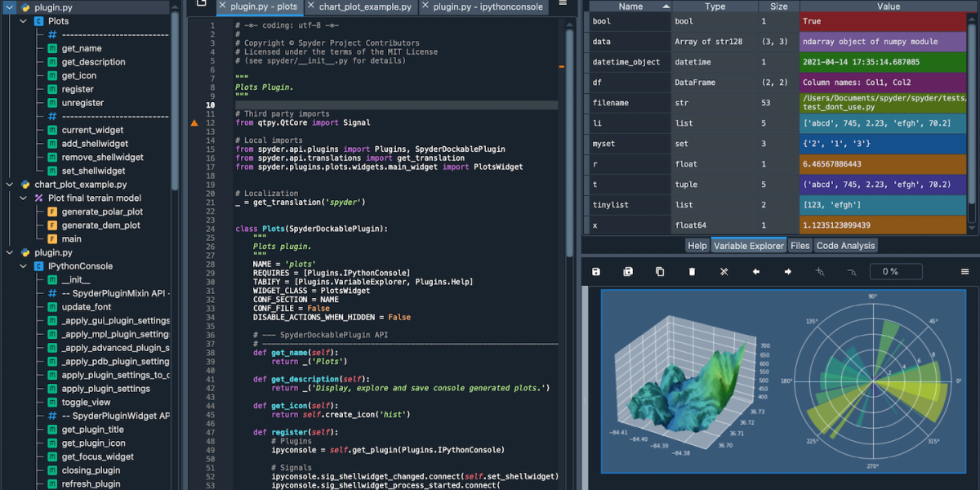The height and width of the screenshot is (490, 980).
Task: Click the plot zoom percentage field
Action: coord(895,272)
